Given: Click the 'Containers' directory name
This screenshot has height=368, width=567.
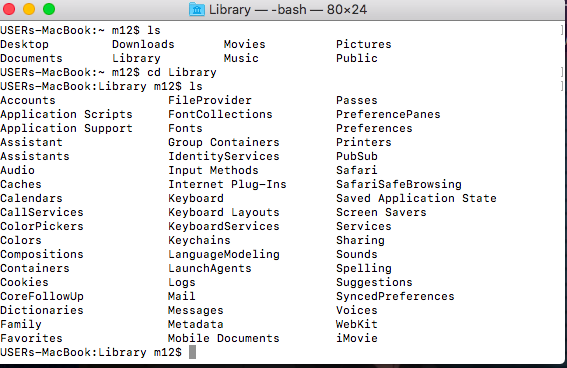Looking at the screenshot, I should (x=35, y=268).
